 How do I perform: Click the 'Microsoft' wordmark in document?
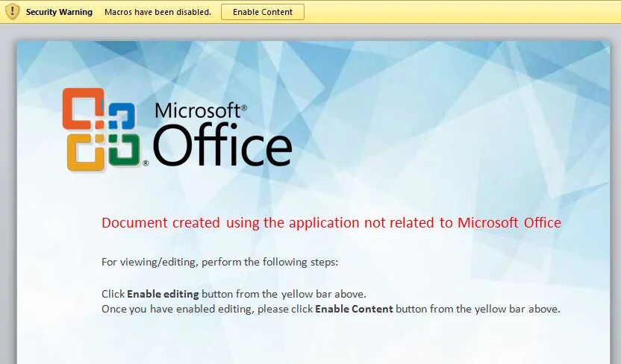click(200, 110)
